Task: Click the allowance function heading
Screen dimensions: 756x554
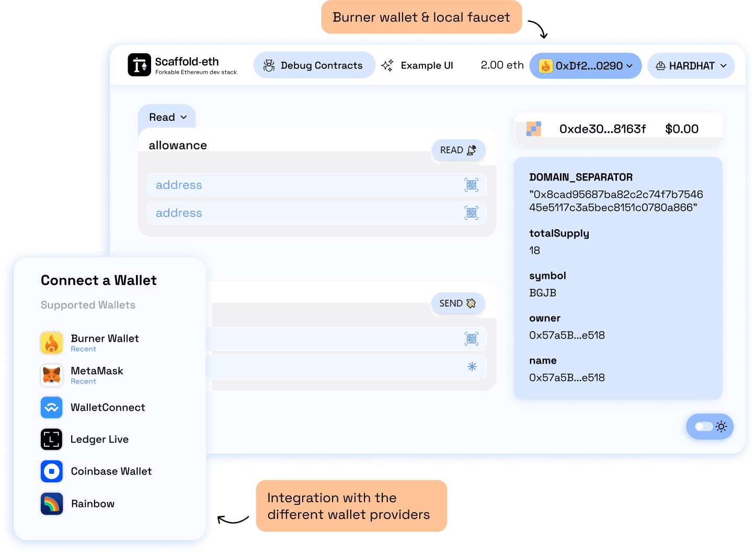Action: tap(178, 145)
